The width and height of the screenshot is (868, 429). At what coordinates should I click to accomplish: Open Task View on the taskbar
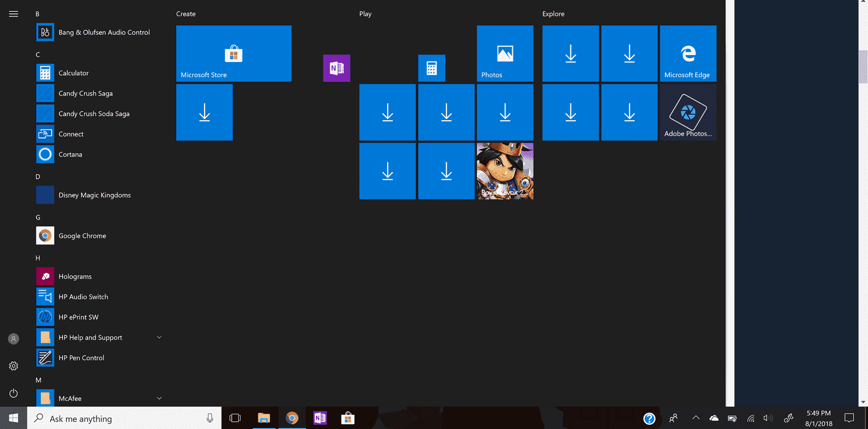pyautogui.click(x=235, y=418)
